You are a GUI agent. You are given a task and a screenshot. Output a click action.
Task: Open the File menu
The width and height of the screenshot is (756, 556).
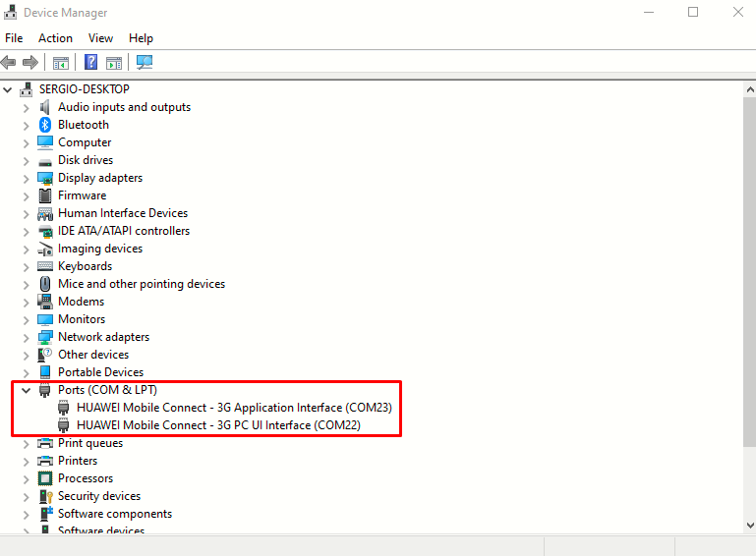pyautogui.click(x=14, y=38)
